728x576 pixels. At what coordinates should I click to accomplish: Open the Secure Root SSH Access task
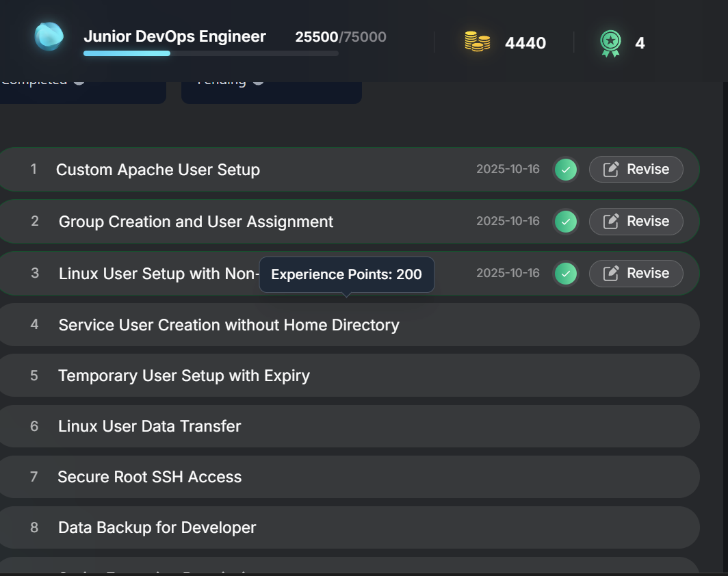click(149, 477)
